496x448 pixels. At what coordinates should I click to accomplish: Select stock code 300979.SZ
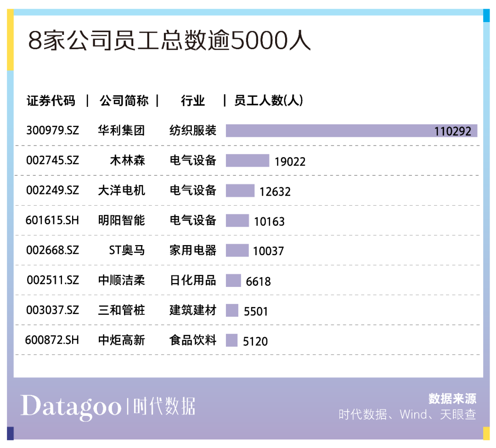pyautogui.click(x=52, y=130)
